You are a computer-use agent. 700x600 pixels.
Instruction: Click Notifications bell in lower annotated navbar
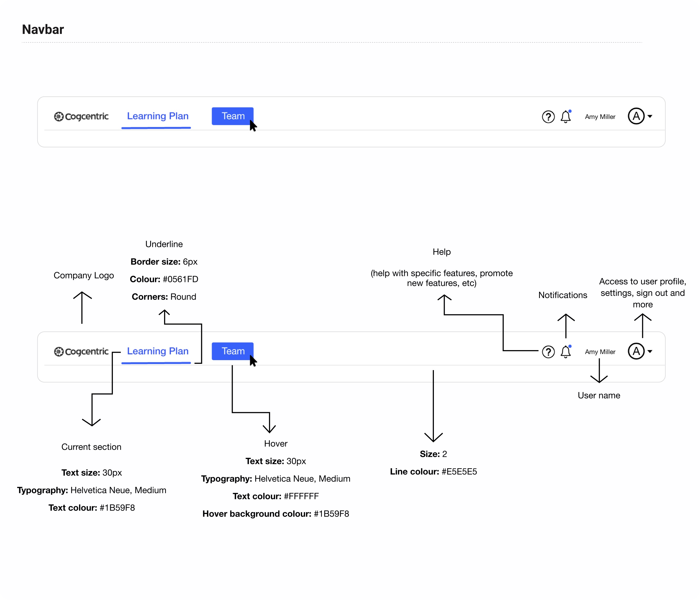pos(566,351)
